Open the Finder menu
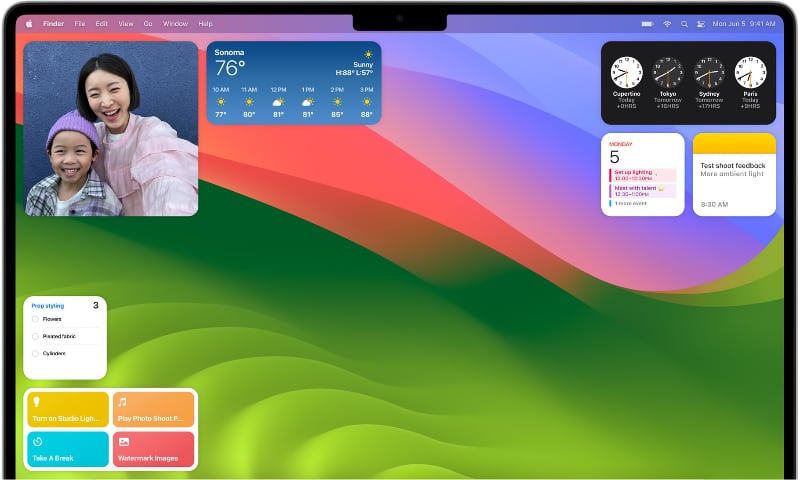The image size is (800, 480). click(54, 23)
